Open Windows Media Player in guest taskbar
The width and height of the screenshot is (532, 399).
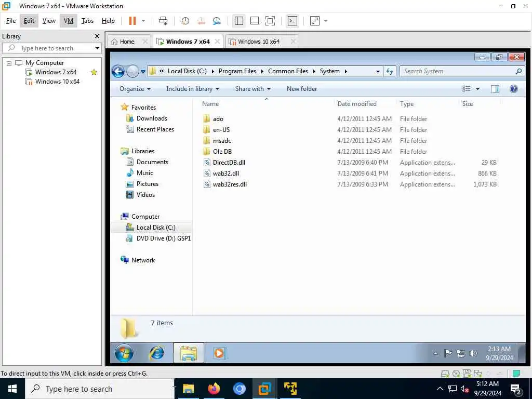point(220,353)
